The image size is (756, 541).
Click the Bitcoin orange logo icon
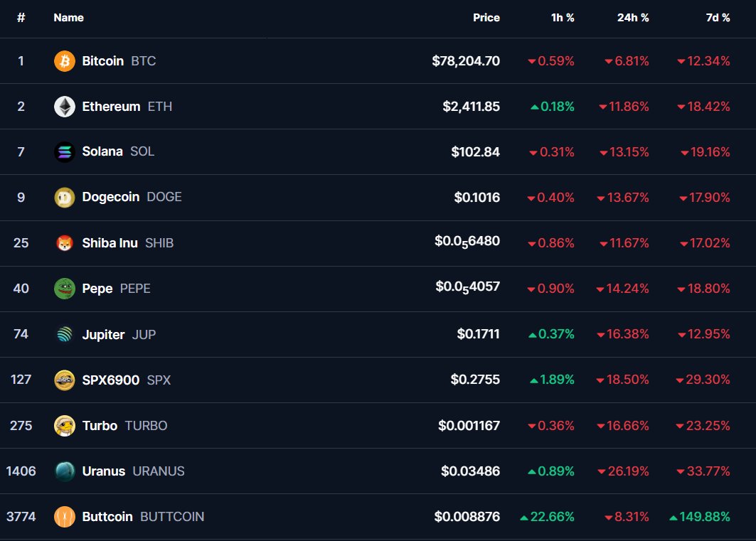coord(65,61)
